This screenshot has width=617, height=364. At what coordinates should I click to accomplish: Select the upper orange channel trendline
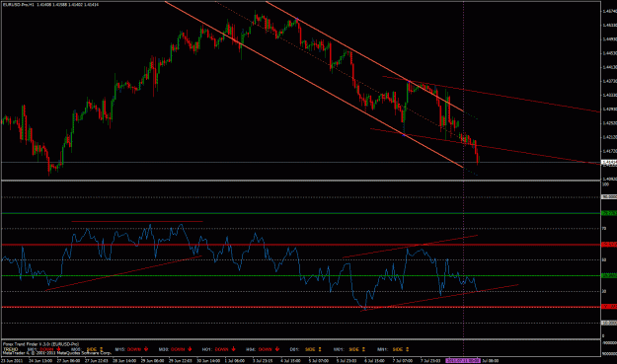point(364,57)
